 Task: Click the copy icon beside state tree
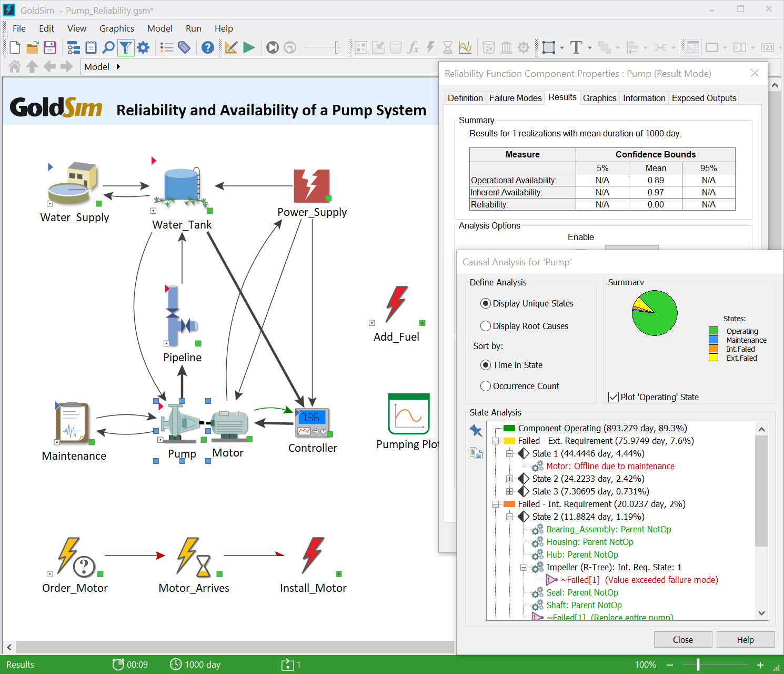click(476, 453)
